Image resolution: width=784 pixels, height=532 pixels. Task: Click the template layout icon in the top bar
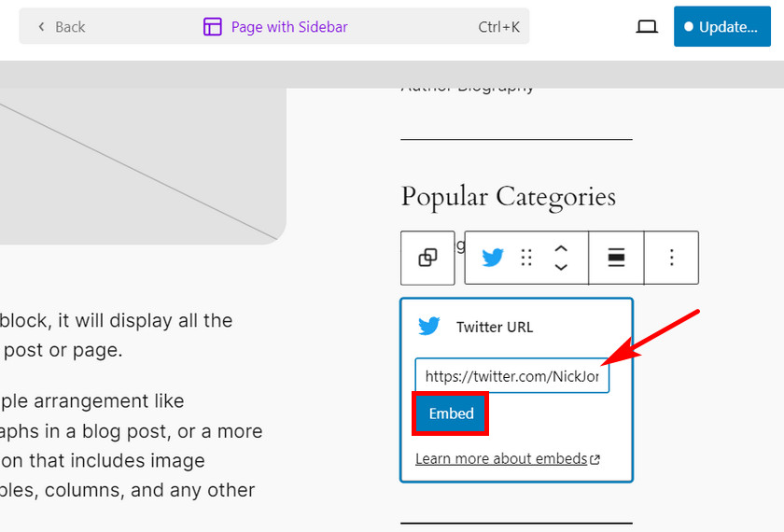click(x=213, y=26)
